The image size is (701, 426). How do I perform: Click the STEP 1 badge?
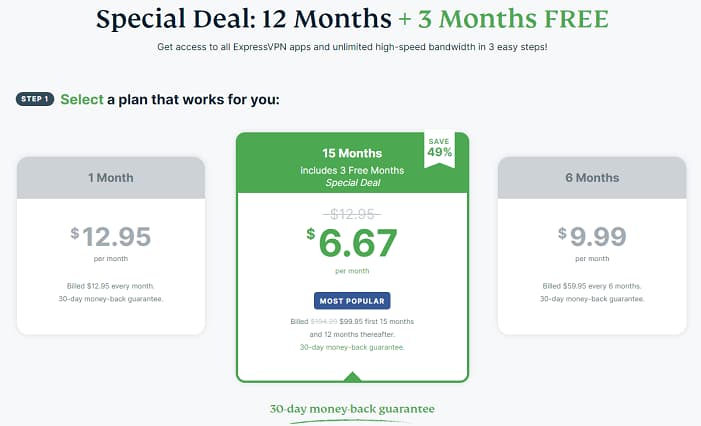tap(35, 99)
